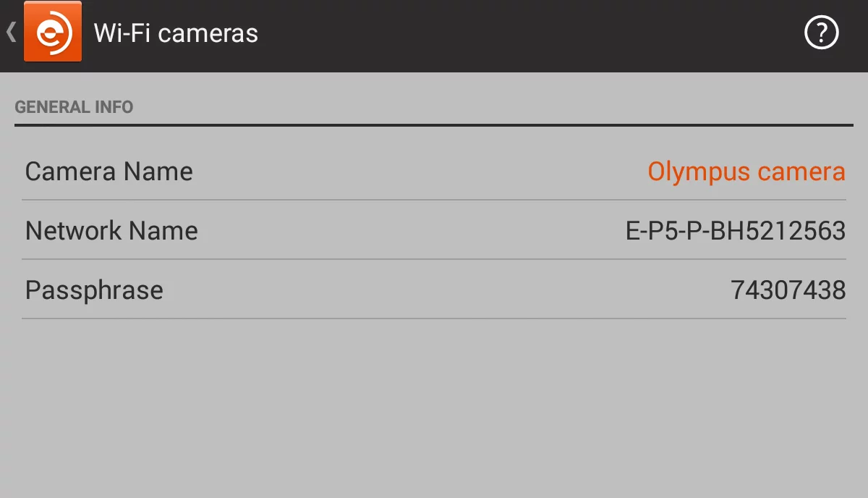Select network value E-P5-P-BH5212563
This screenshot has height=498, width=868.
pos(735,231)
